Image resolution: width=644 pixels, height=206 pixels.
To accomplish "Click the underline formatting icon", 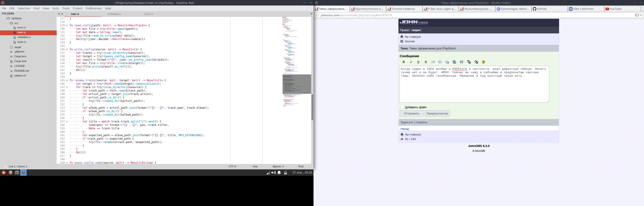I will [418, 62].
